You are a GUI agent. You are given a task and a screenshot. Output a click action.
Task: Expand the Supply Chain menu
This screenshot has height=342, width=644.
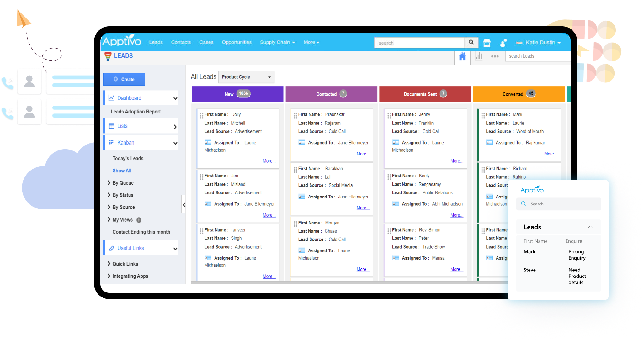tap(277, 42)
